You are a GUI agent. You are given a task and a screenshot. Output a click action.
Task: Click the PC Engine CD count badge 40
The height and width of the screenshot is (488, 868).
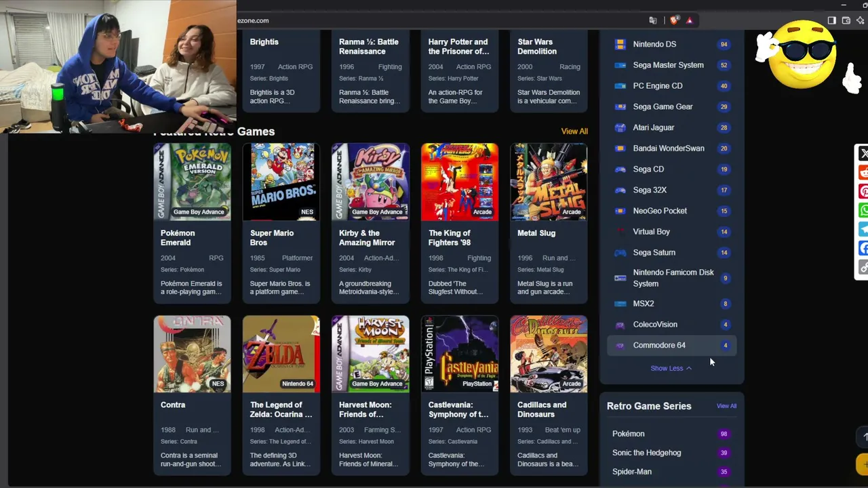[x=724, y=86]
